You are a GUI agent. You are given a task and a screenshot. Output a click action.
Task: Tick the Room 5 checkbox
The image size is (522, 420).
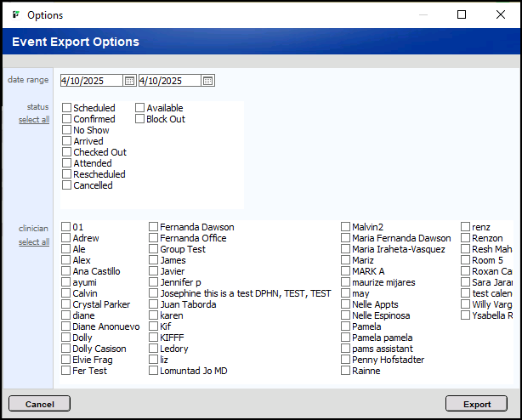pos(466,261)
